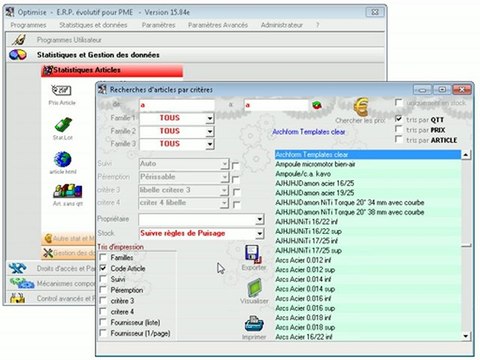Image resolution: width=480 pixels, height=360 pixels.
Task: Click the Mécanismes comportementaux icon
Action: click(22, 283)
